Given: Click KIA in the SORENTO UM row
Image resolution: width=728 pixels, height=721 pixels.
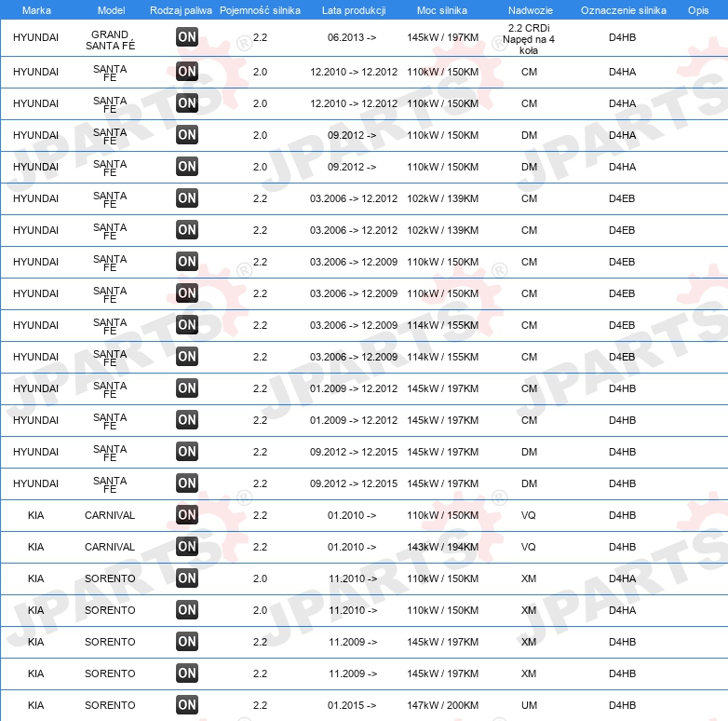Looking at the screenshot, I should pyautogui.click(x=35, y=705).
